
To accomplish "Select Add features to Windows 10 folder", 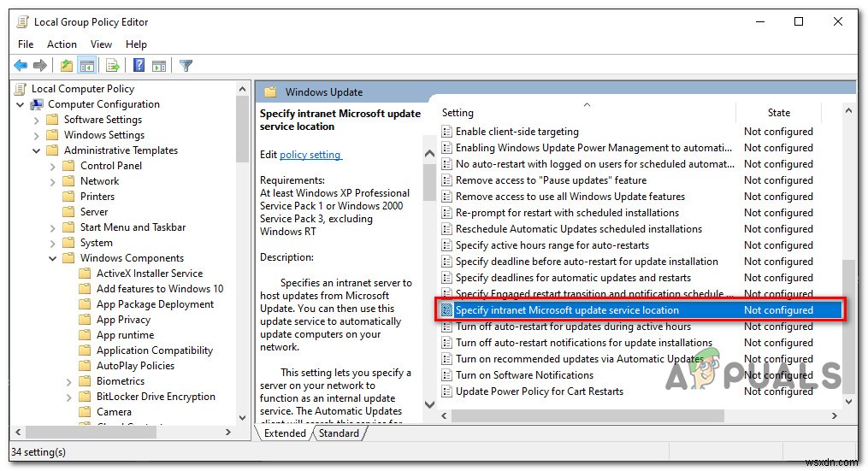I will 160,289.
